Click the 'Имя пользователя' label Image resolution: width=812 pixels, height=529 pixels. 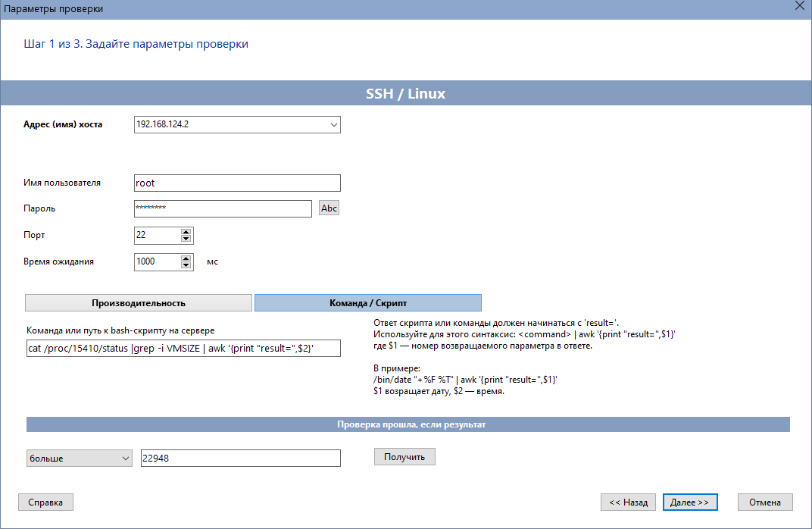click(61, 183)
